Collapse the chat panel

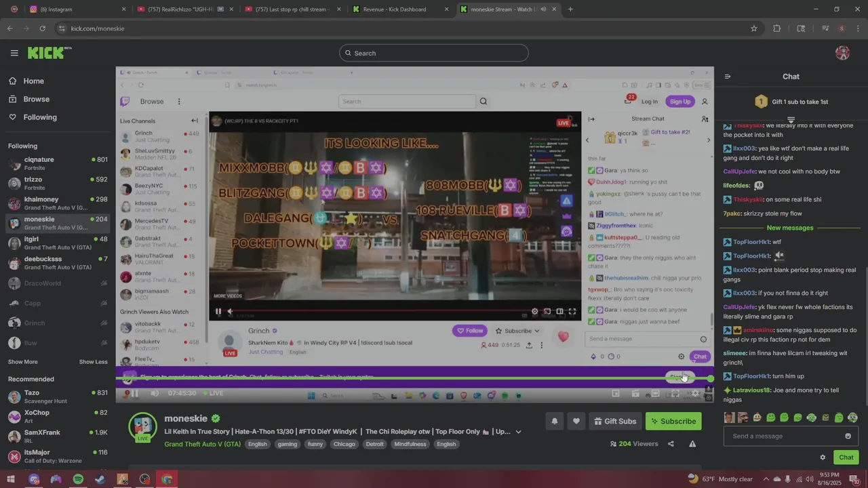pyautogui.click(x=728, y=77)
